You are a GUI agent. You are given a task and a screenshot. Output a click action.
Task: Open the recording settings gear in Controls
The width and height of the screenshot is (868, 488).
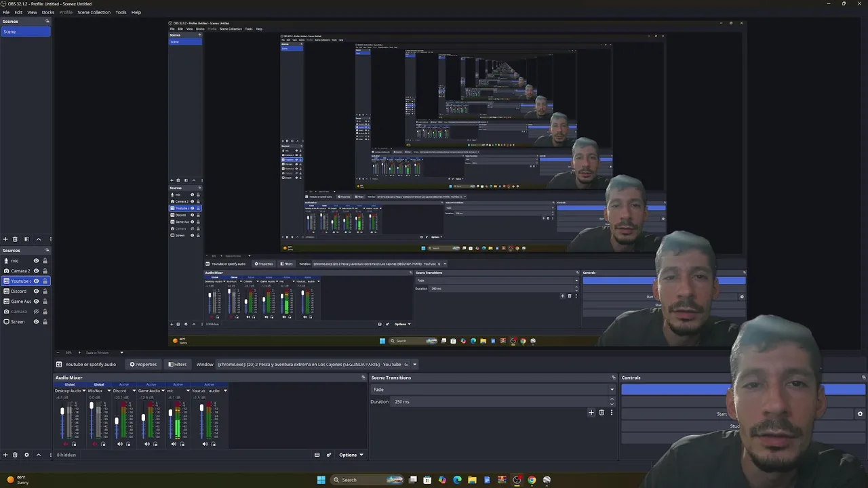860,414
